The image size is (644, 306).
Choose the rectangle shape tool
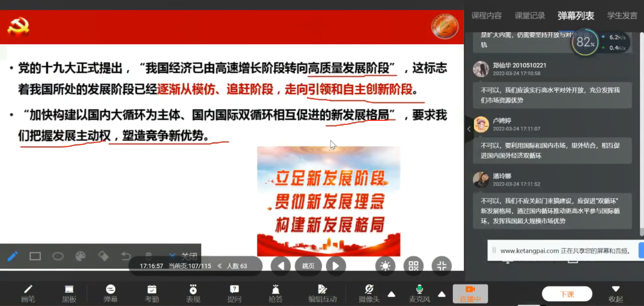point(35,256)
